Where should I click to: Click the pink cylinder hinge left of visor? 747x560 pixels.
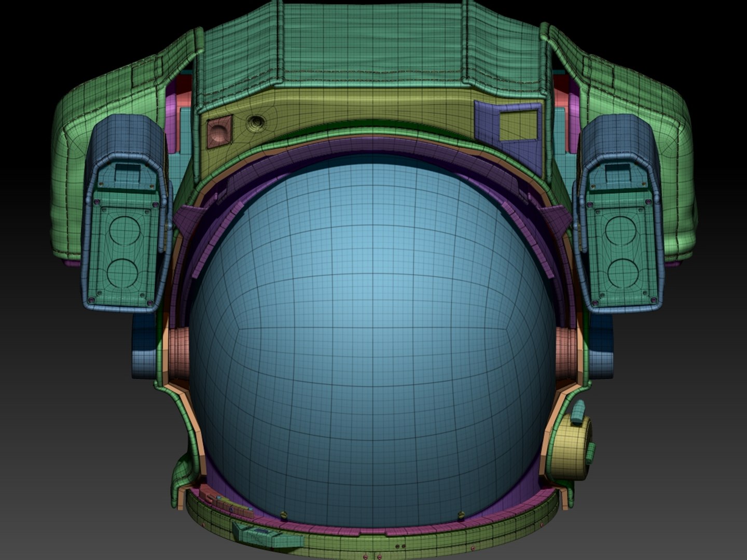pyautogui.click(x=179, y=353)
